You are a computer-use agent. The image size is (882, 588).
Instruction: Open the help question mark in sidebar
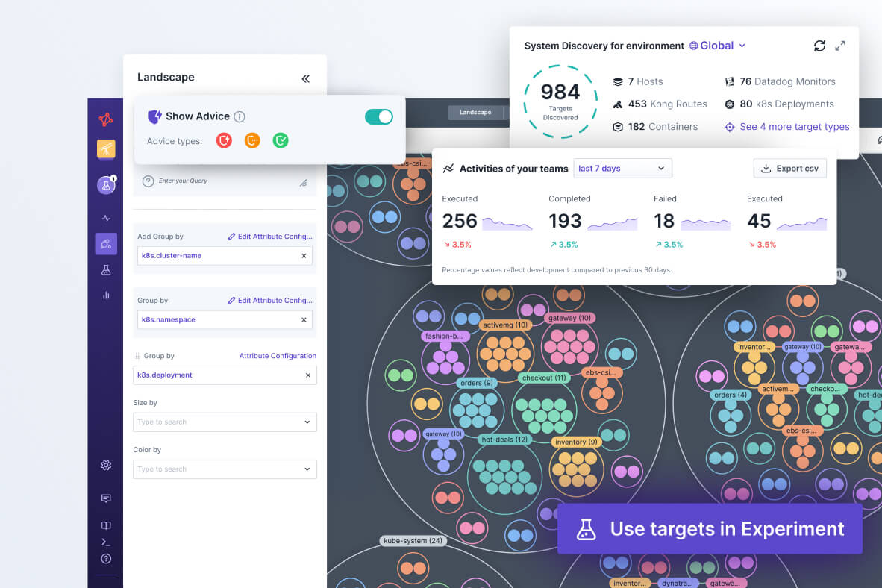point(106,559)
